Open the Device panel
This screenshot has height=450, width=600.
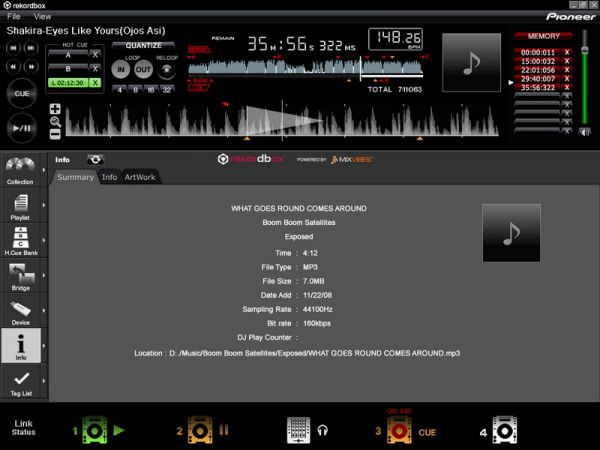click(20, 311)
